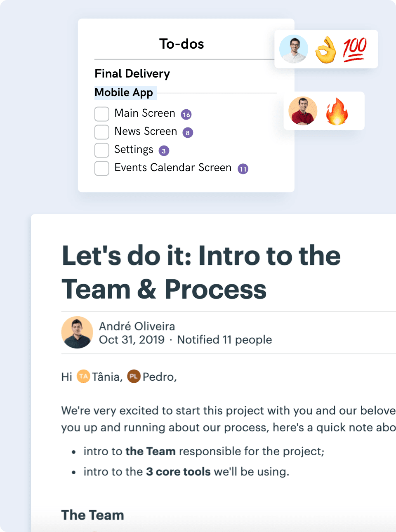Click the purple 8 comment badge
396x532 pixels.
click(188, 133)
